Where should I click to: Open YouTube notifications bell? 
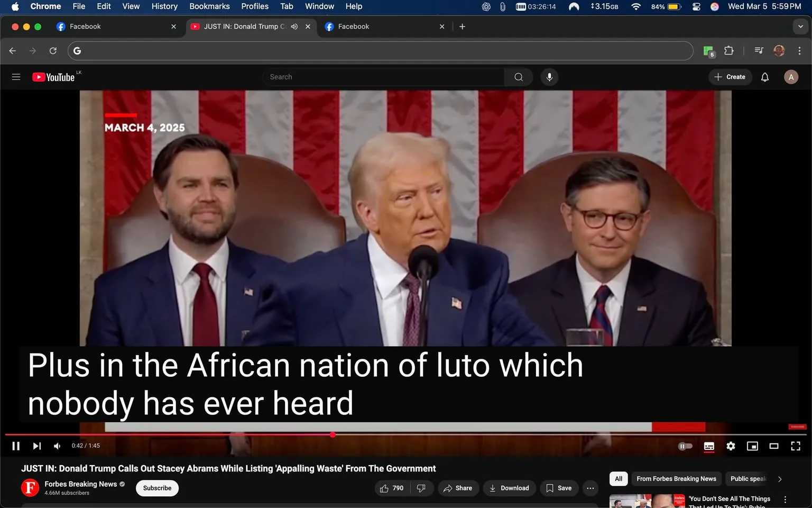tap(764, 77)
